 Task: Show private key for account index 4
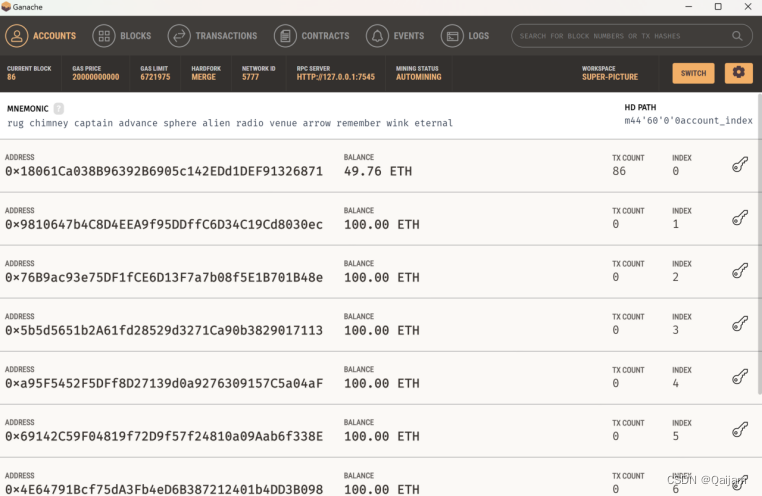740,376
